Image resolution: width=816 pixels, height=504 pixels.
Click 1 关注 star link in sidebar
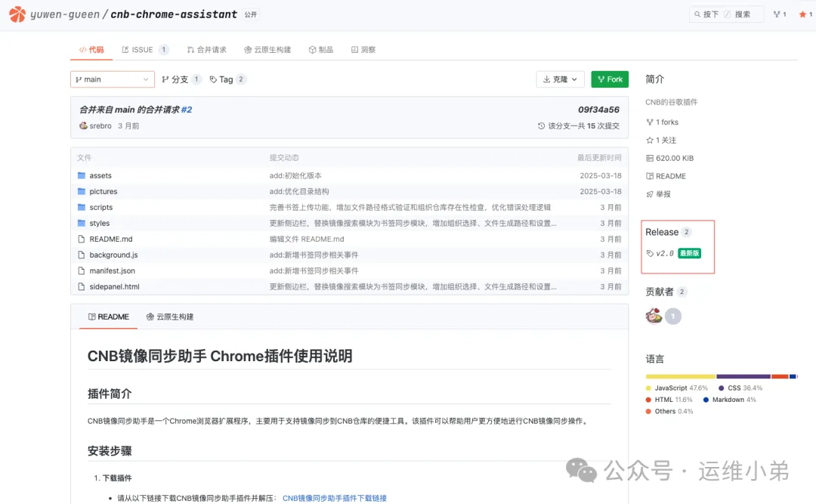(661, 140)
